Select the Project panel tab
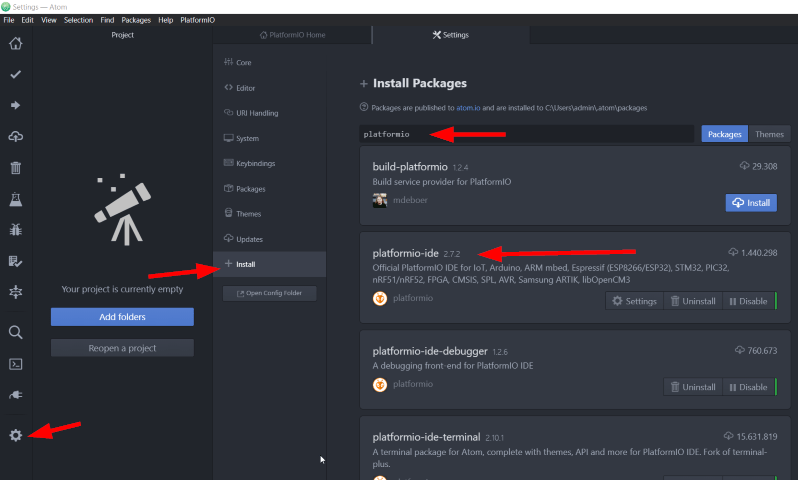Screen dimensions: 798x480 (x=123, y=35)
